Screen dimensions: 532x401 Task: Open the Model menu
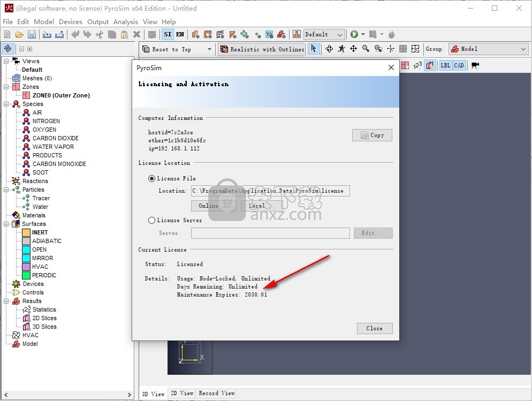44,22
